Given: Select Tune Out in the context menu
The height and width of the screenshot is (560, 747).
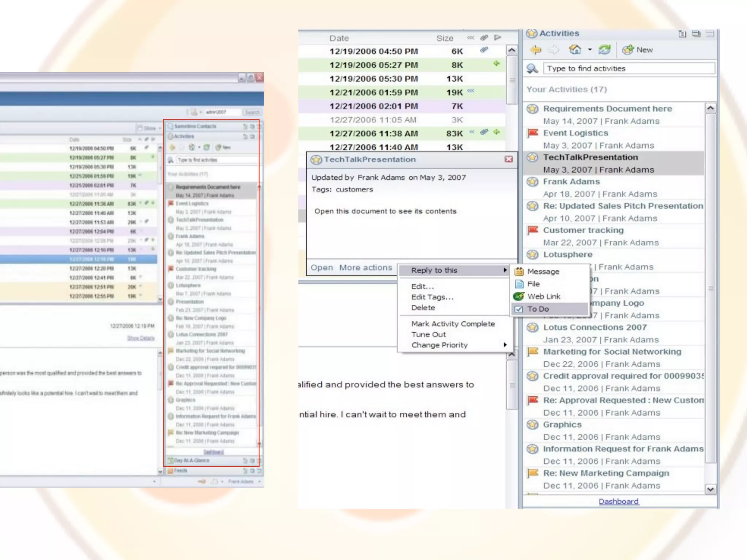Looking at the screenshot, I should (x=429, y=335).
